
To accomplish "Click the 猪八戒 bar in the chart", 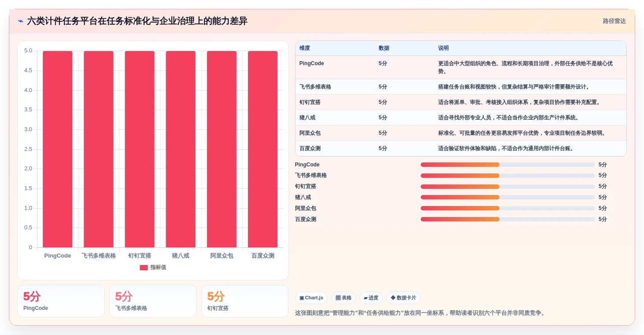I will pos(181,149).
